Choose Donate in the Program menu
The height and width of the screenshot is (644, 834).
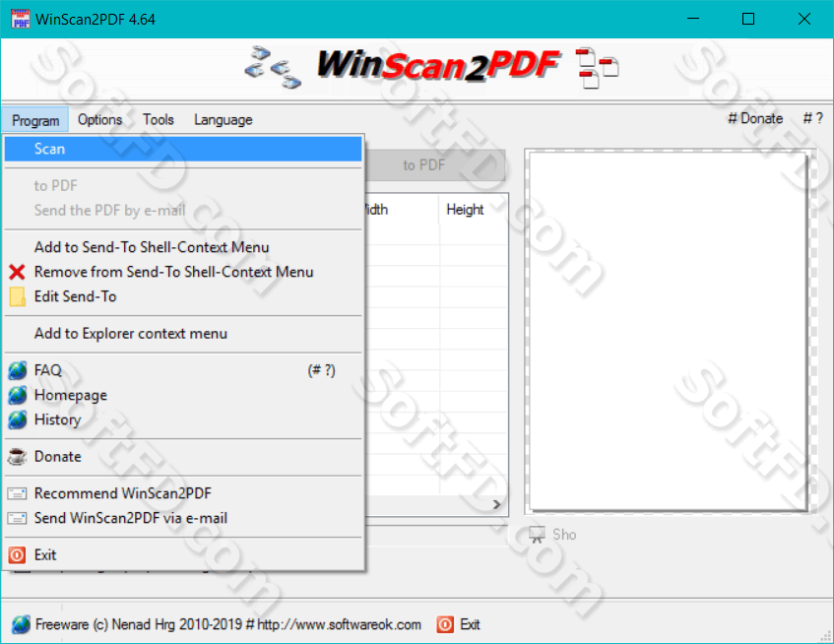point(183,456)
